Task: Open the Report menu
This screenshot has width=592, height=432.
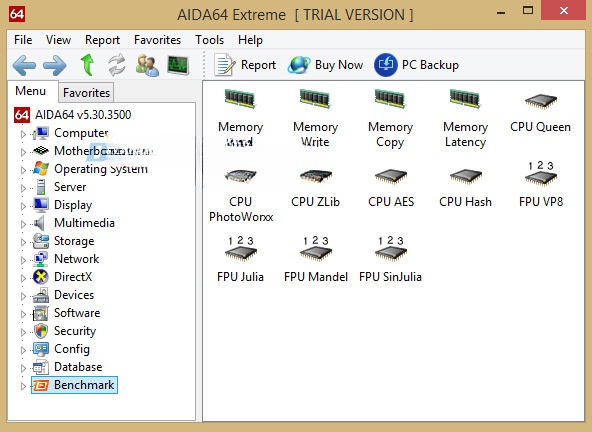Action: [x=102, y=40]
